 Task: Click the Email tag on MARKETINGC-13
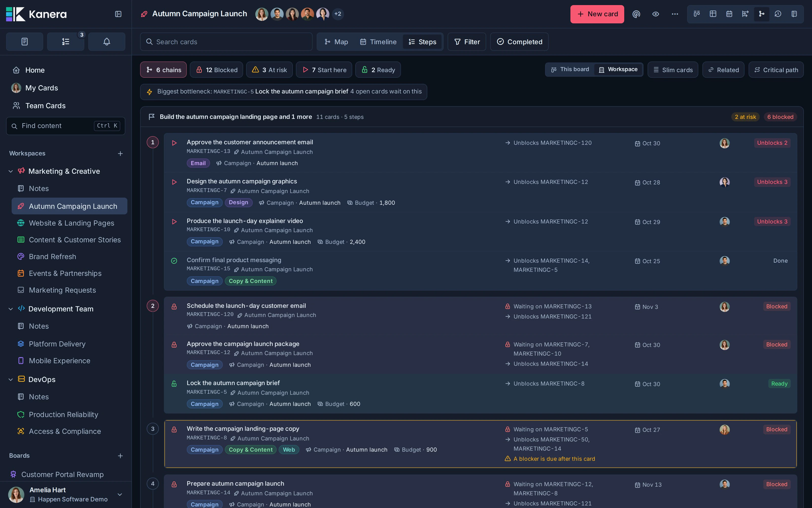click(198, 163)
